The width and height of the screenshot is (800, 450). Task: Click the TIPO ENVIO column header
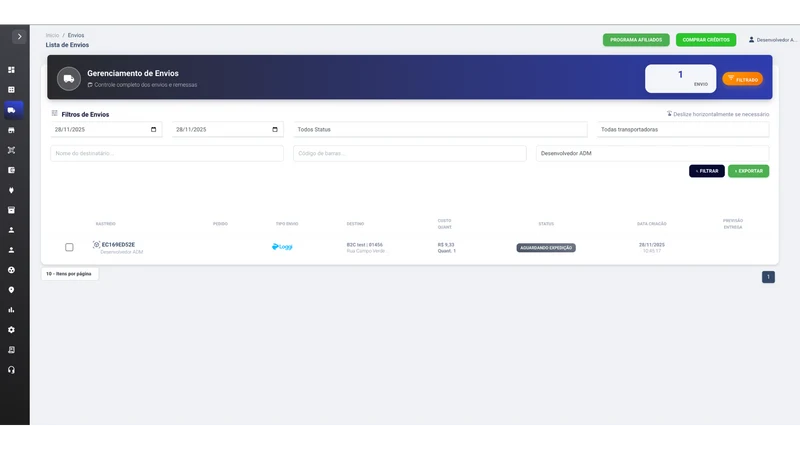(287, 224)
